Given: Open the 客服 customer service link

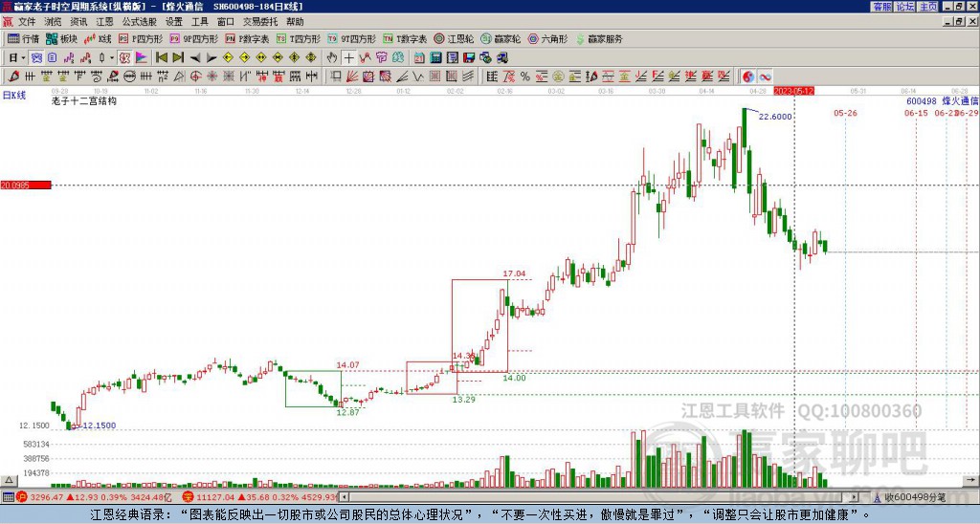Looking at the screenshot, I should 881,7.
